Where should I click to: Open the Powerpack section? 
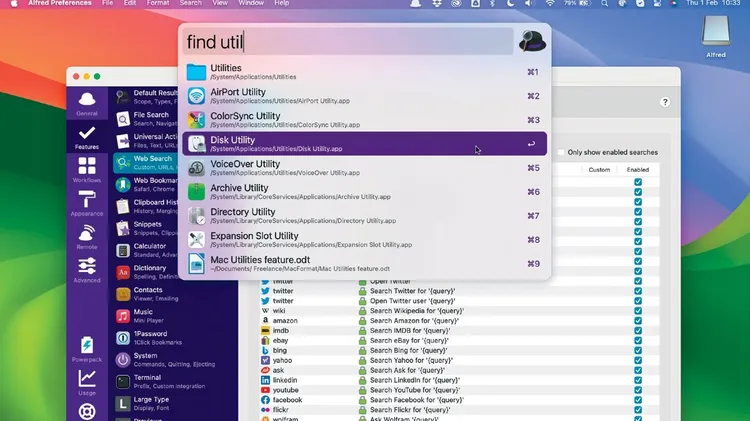(x=87, y=350)
